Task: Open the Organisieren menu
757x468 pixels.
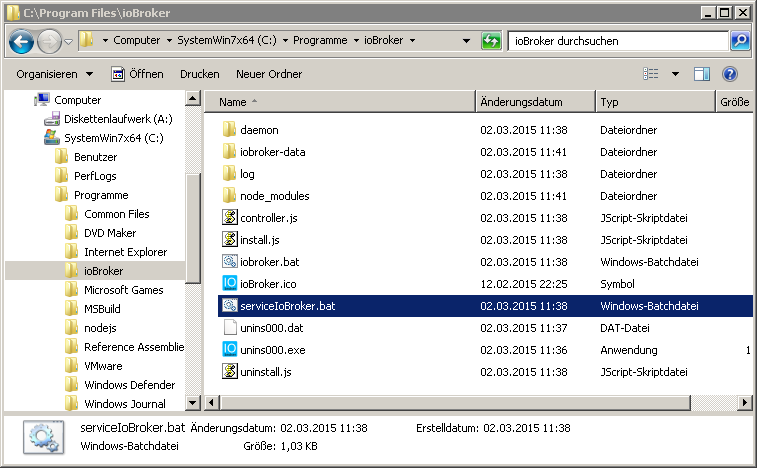Action: tap(54, 74)
